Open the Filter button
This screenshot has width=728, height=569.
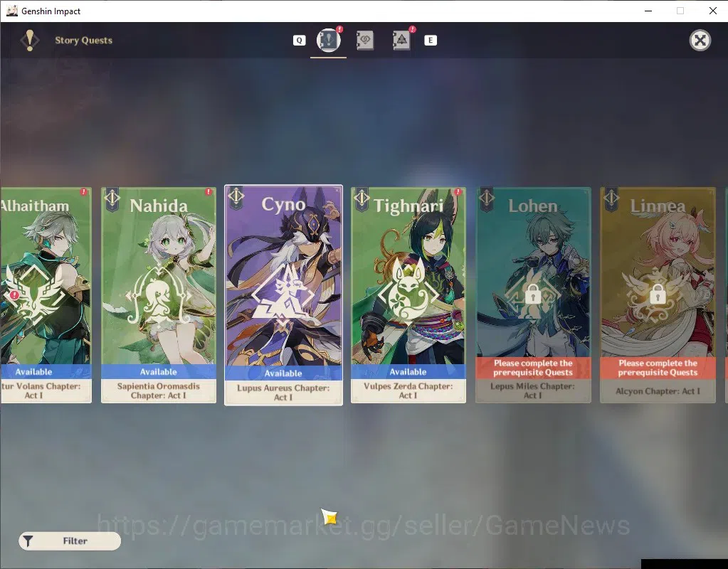point(70,541)
